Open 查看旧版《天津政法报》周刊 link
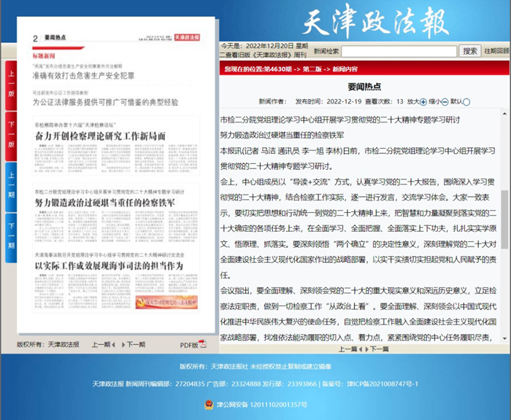Viewport: 511px width, 420px height. (x=264, y=55)
